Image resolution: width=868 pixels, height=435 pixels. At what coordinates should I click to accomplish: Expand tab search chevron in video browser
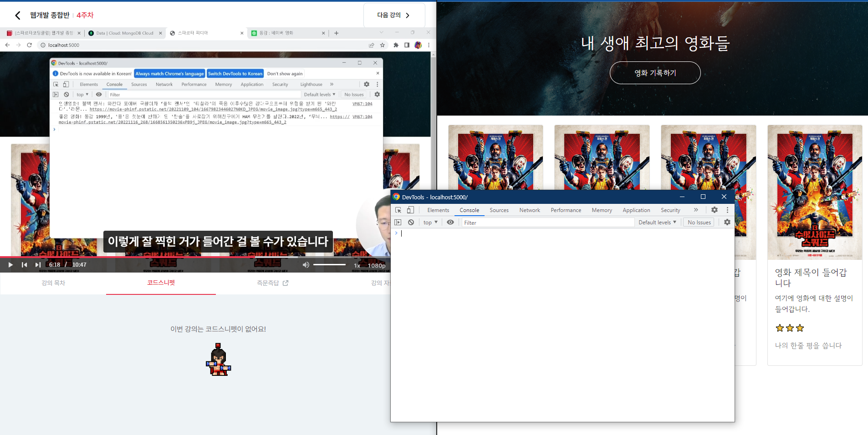coord(381,32)
